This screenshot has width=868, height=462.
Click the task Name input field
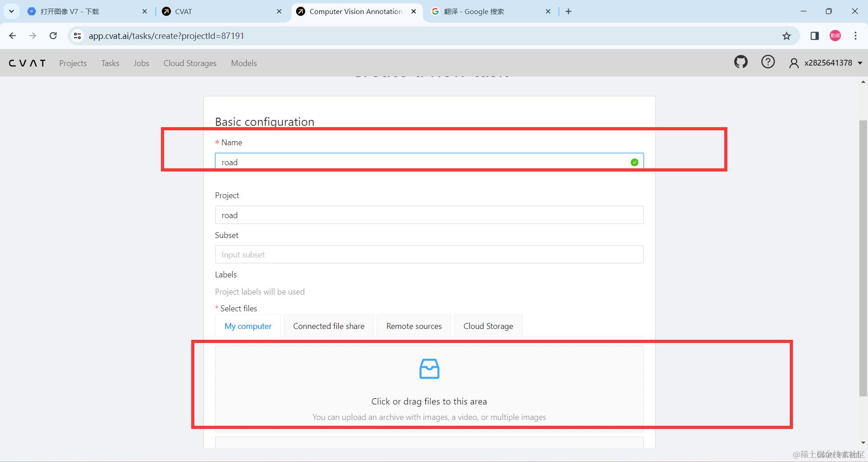pos(429,162)
